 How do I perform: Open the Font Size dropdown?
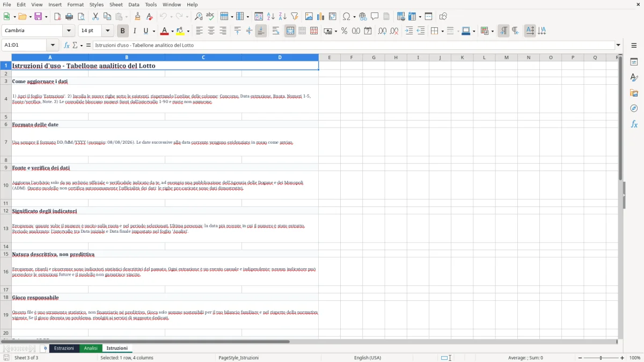coord(107,31)
